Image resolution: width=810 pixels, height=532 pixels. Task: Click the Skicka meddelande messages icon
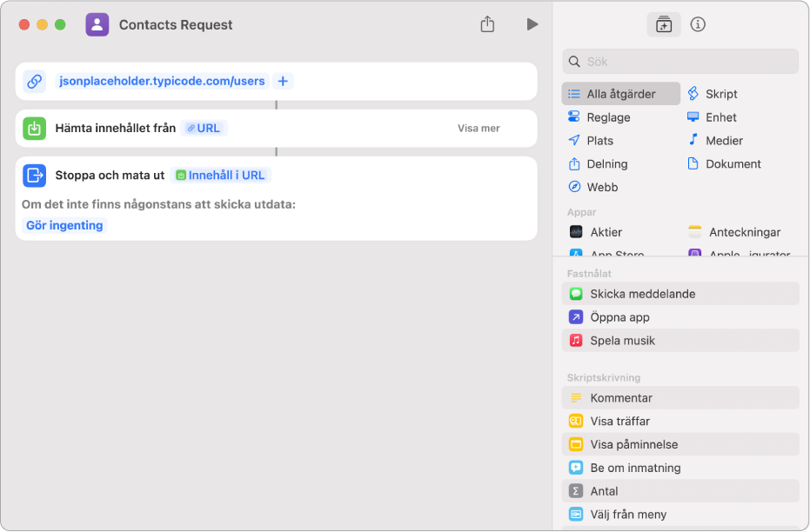coord(576,294)
